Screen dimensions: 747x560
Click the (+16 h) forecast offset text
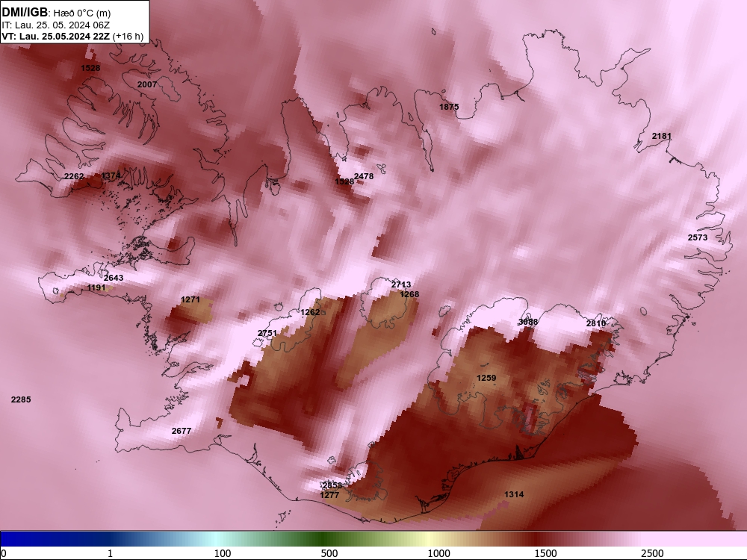[128, 36]
